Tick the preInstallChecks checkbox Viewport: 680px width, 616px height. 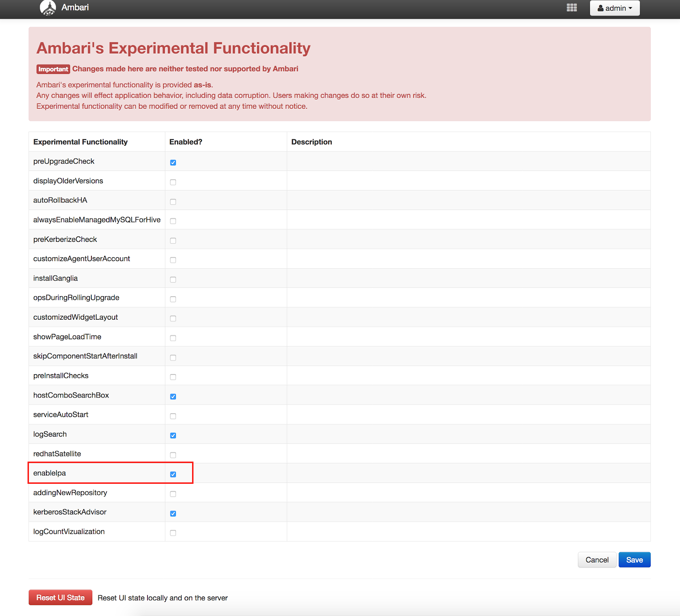coord(173,377)
